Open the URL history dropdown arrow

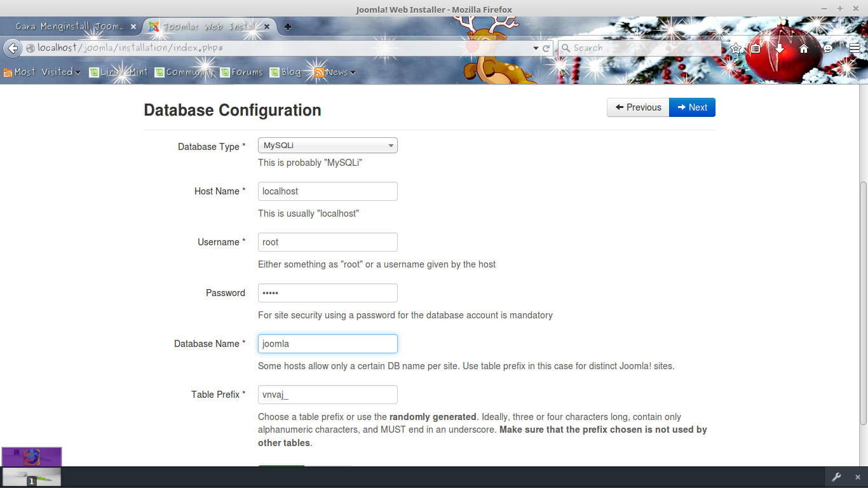tap(536, 48)
